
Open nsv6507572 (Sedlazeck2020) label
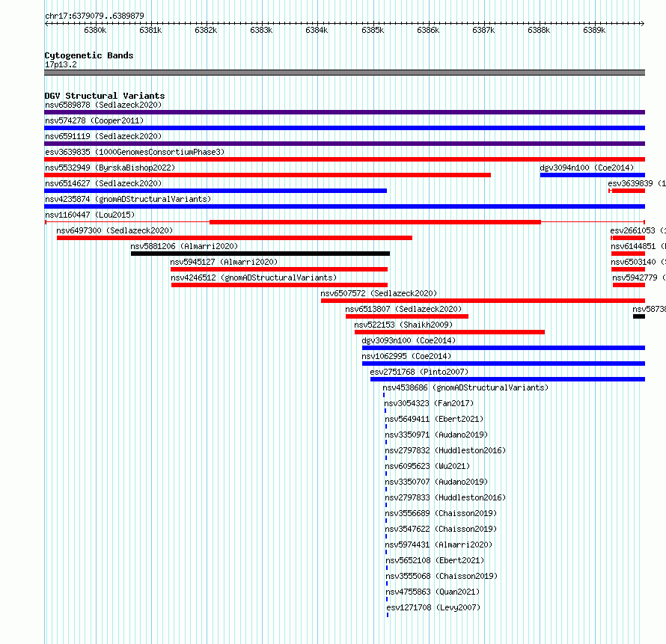click(379, 293)
